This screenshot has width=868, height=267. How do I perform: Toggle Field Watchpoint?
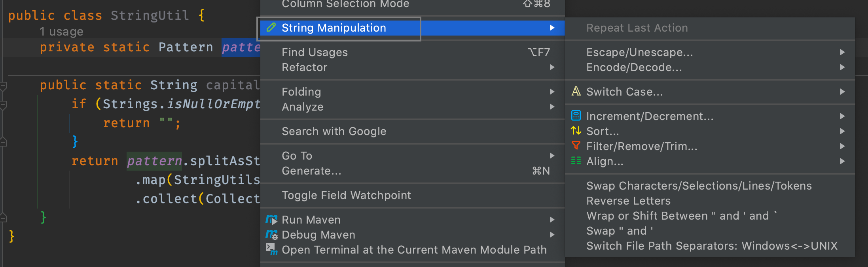coord(347,195)
